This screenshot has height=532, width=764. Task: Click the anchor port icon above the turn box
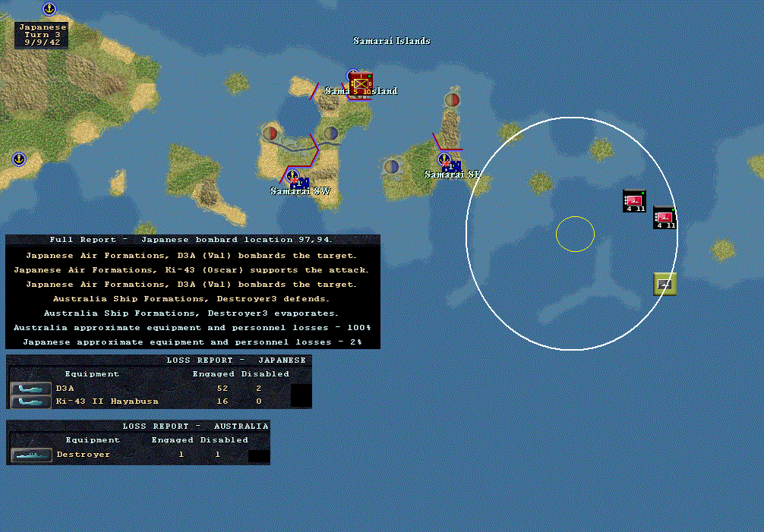(49, 9)
